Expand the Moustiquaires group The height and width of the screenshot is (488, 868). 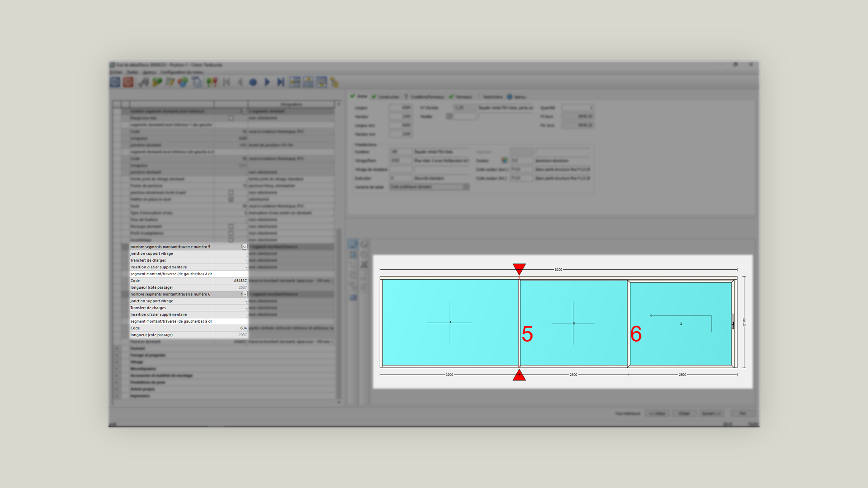[117, 369]
